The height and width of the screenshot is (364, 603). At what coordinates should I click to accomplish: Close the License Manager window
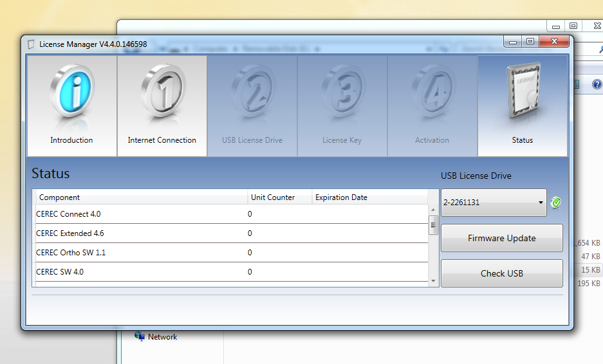pyautogui.click(x=554, y=42)
